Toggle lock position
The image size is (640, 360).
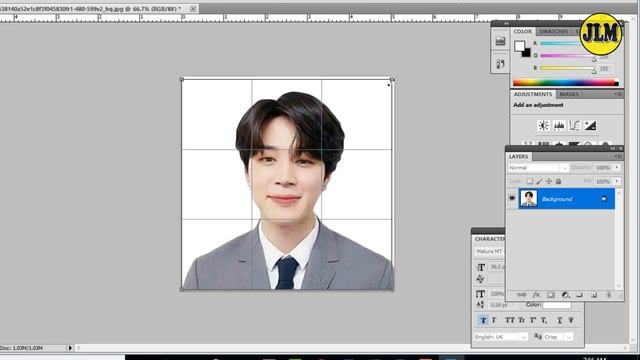549,181
